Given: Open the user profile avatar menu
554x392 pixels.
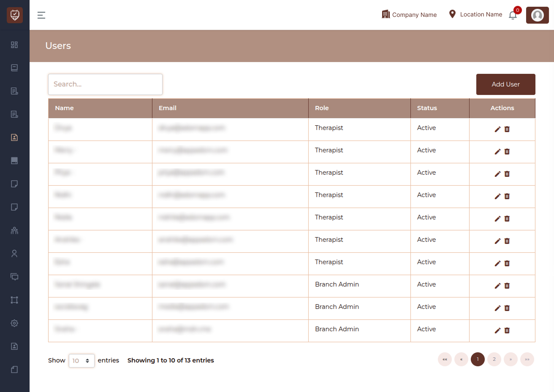Looking at the screenshot, I should 537,15.
